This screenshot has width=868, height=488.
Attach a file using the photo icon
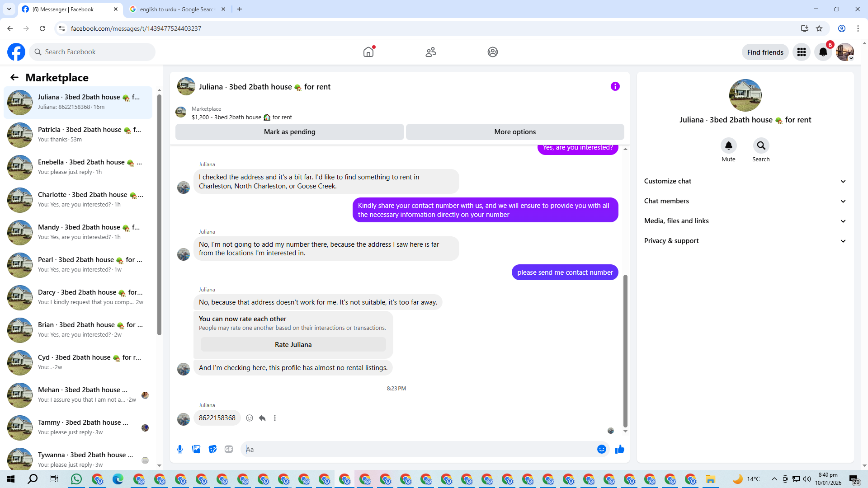[196, 449]
